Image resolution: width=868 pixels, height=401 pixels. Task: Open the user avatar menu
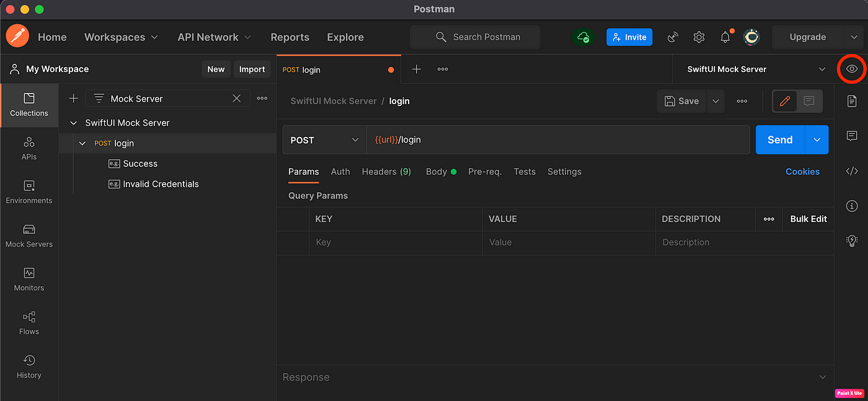(x=751, y=37)
